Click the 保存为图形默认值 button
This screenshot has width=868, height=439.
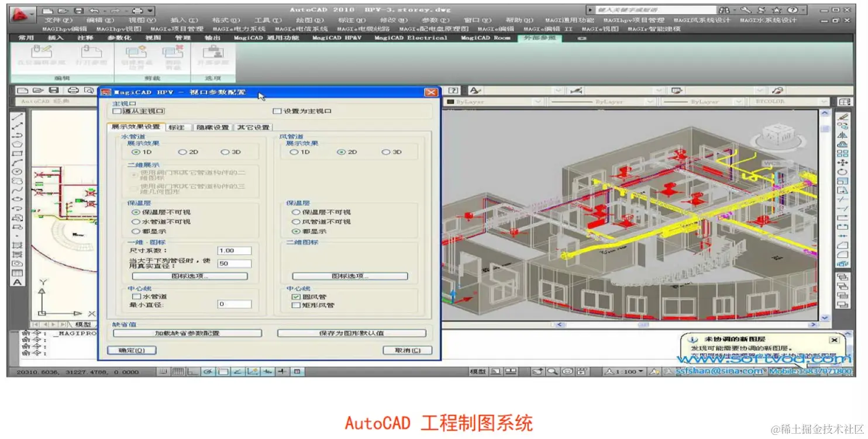(x=352, y=333)
